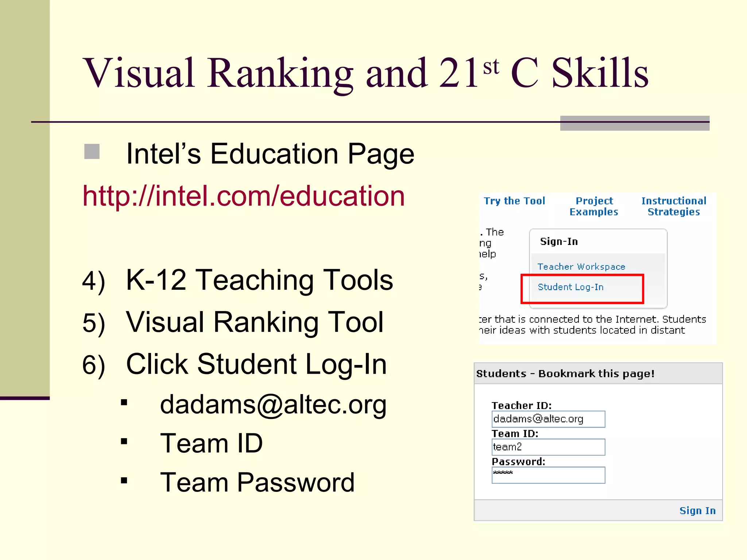Click the 'Team ID' sub-bullet text

point(211,443)
